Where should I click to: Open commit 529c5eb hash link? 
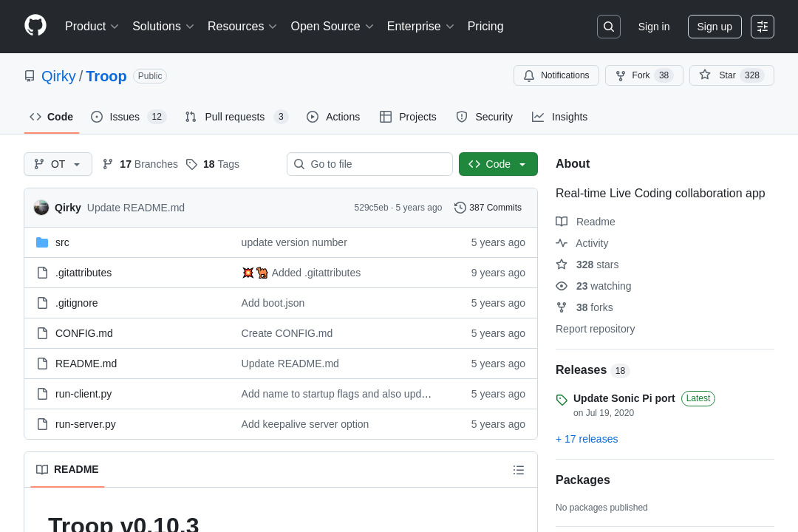click(371, 208)
